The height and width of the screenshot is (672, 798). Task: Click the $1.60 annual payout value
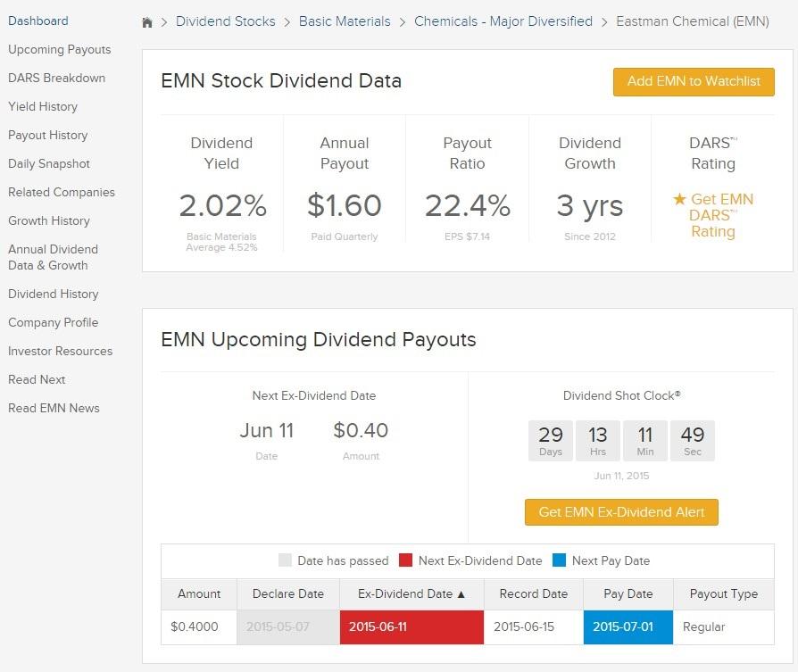(345, 205)
